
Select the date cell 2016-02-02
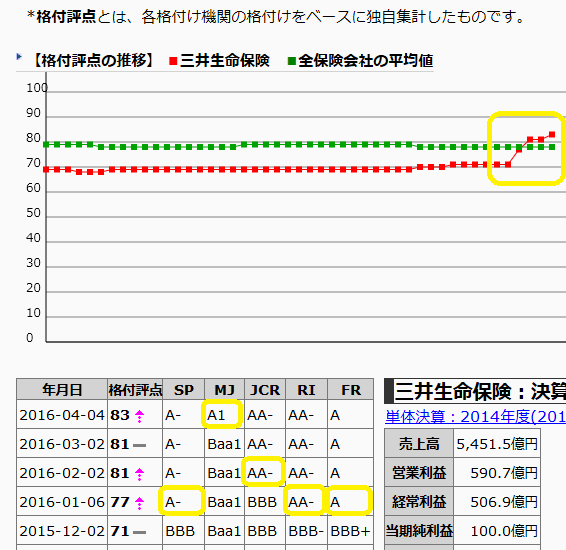(62, 473)
